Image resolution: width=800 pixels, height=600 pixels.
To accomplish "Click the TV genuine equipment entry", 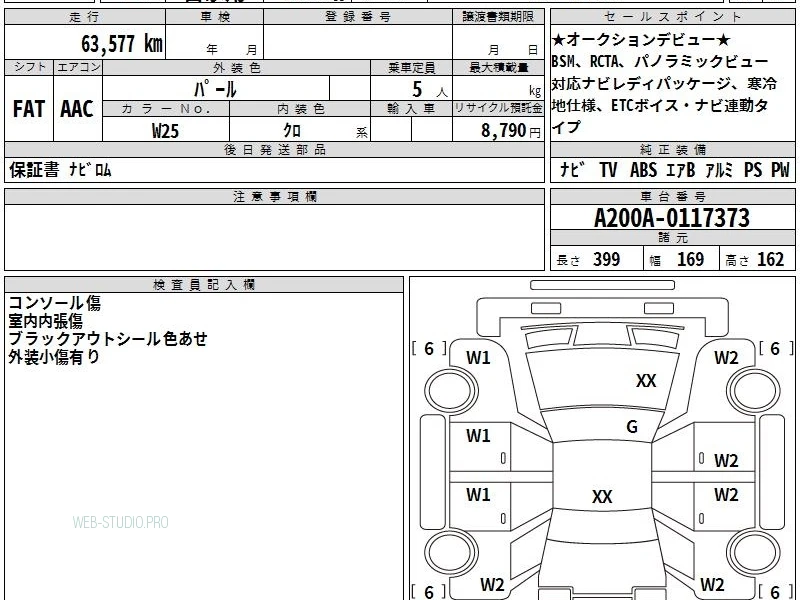I will click(x=608, y=170).
